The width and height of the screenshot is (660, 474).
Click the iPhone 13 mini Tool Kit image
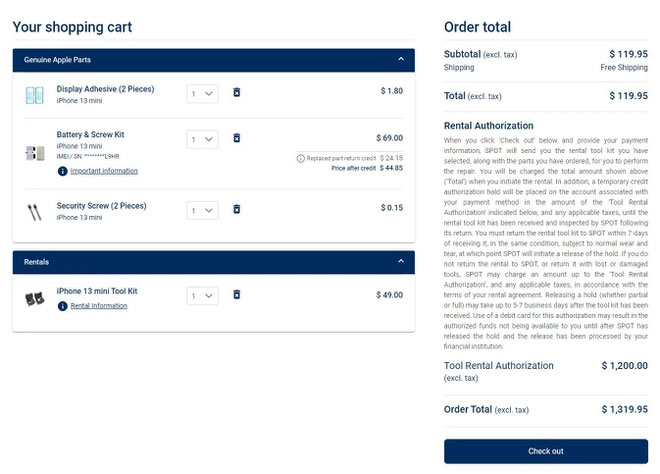[34, 298]
